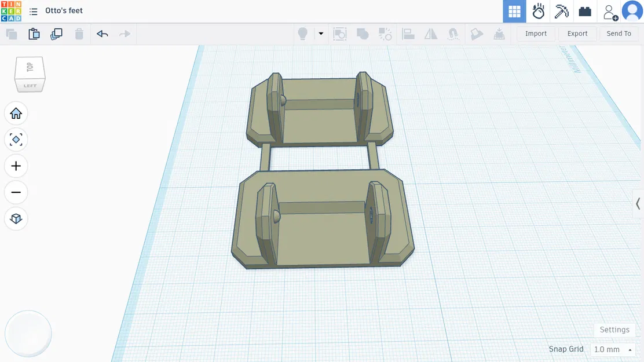The height and width of the screenshot is (362, 644).
Task: Click the Paste icon in the toolbar
Action: coord(34,34)
